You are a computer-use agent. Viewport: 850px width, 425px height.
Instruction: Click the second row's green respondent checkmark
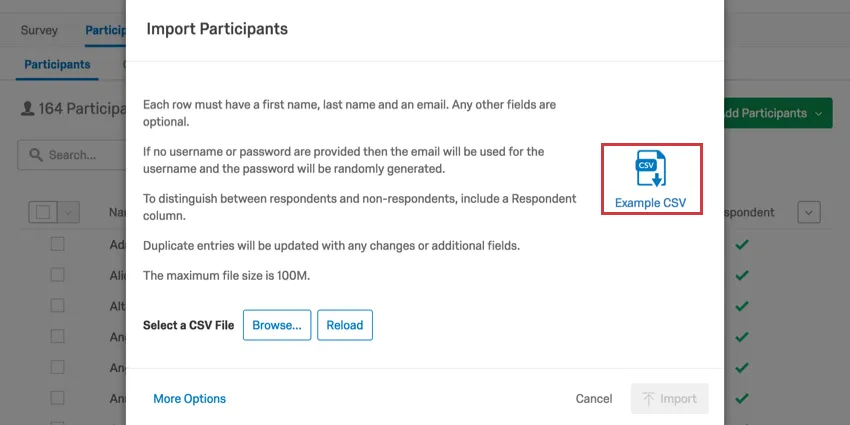(x=741, y=275)
